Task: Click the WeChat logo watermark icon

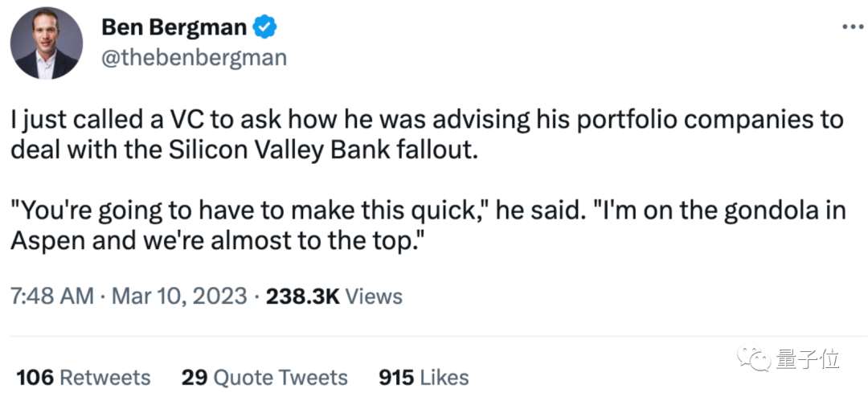Action: tap(753, 358)
